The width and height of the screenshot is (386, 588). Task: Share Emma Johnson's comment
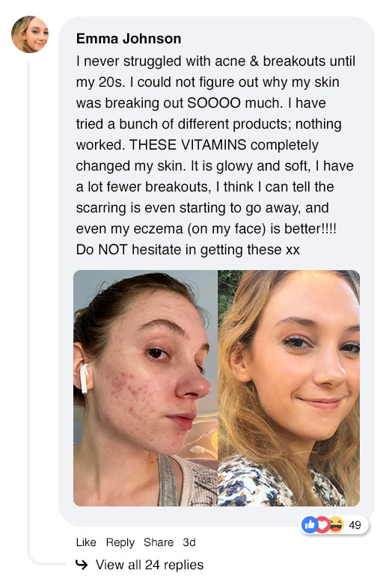pos(159,542)
